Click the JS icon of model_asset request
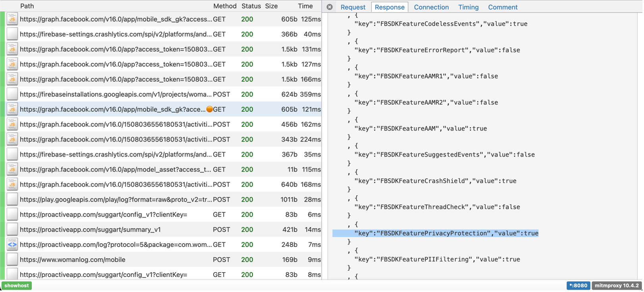The height and width of the screenshot is (292, 644). pyautogui.click(x=12, y=169)
